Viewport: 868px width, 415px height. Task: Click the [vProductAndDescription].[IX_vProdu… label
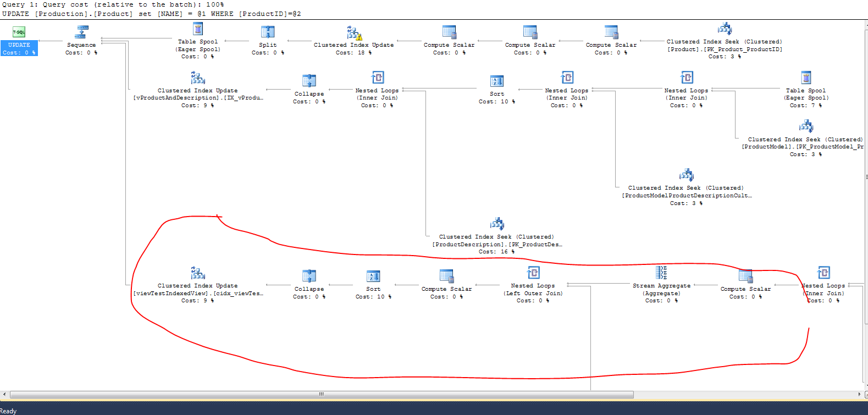pyautogui.click(x=198, y=98)
